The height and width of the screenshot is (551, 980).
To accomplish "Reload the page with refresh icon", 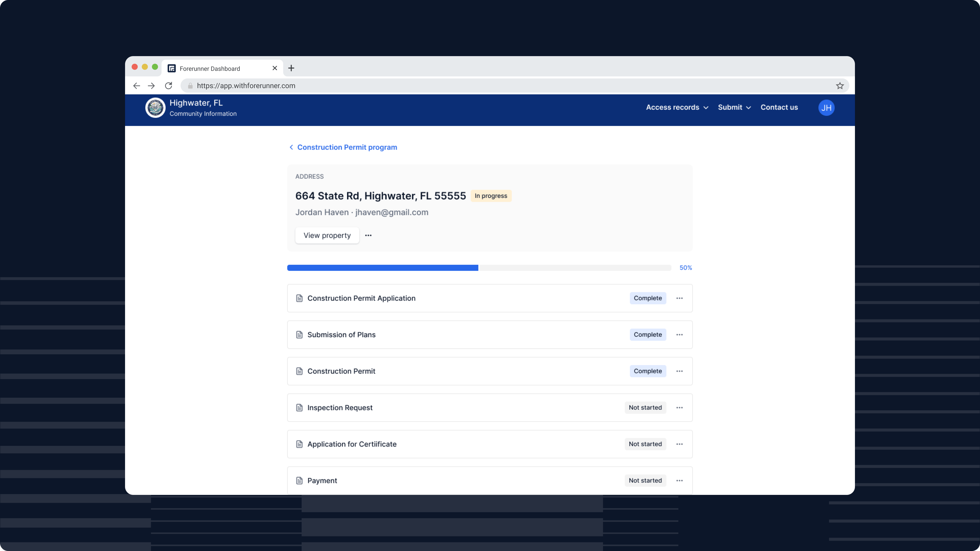I will coord(168,85).
